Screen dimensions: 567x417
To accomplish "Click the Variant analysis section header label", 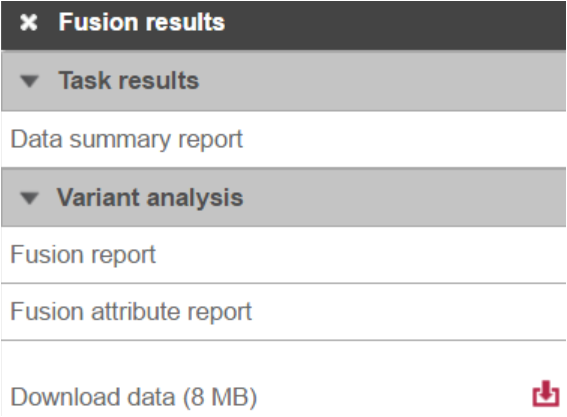I will click(150, 198).
